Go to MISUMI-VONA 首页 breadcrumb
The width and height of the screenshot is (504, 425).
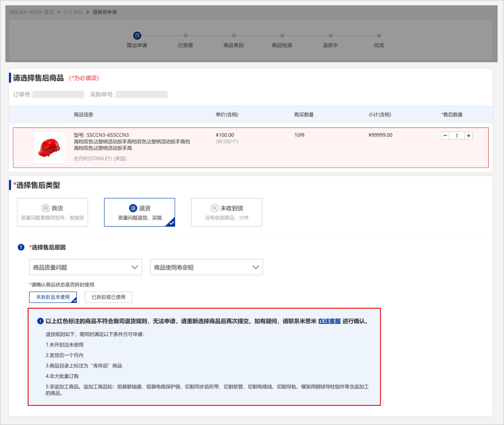click(x=31, y=12)
